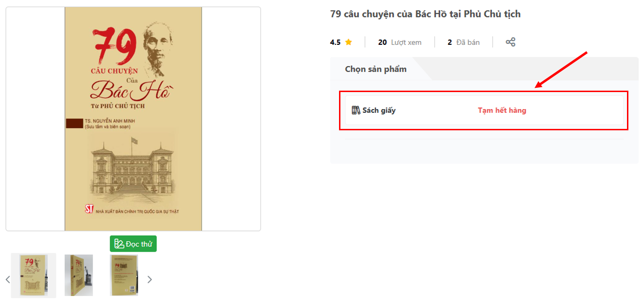644x305 pixels.
Task: Select the back cover thumbnail
Action: click(x=124, y=275)
